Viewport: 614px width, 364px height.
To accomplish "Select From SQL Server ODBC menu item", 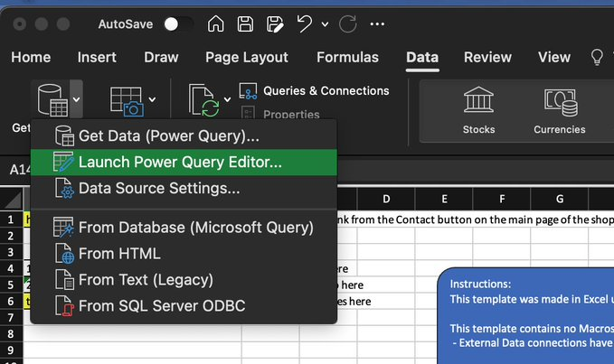I will point(184,306).
